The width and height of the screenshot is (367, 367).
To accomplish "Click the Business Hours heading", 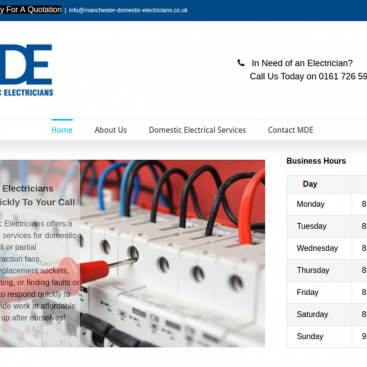I will (x=316, y=161).
